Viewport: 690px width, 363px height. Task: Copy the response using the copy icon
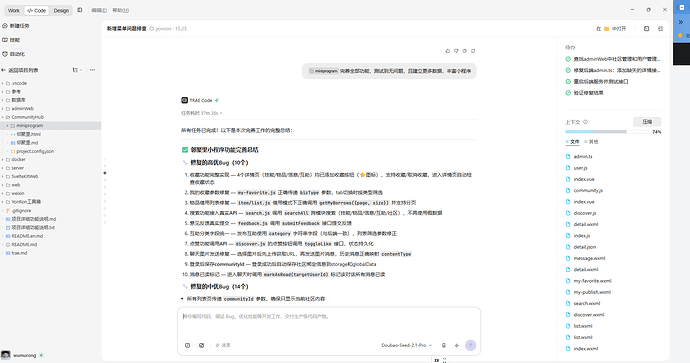pos(465,51)
